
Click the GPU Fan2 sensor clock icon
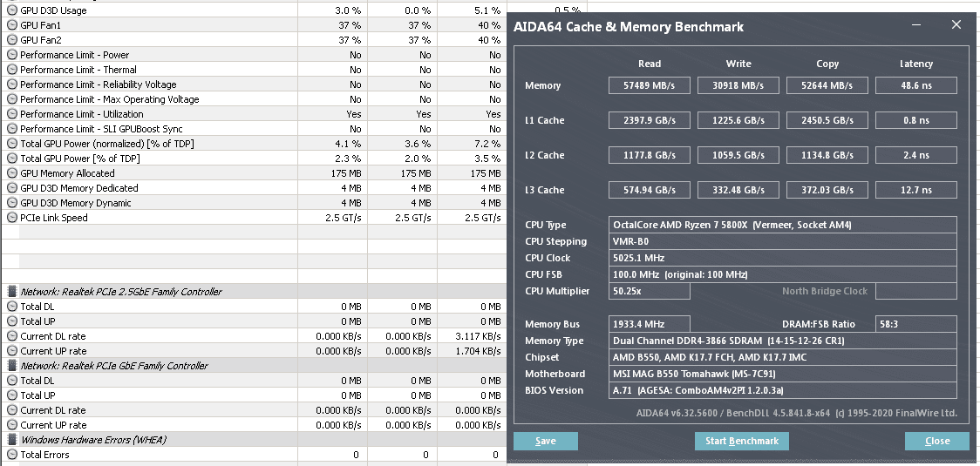pyautogui.click(x=12, y=40)
